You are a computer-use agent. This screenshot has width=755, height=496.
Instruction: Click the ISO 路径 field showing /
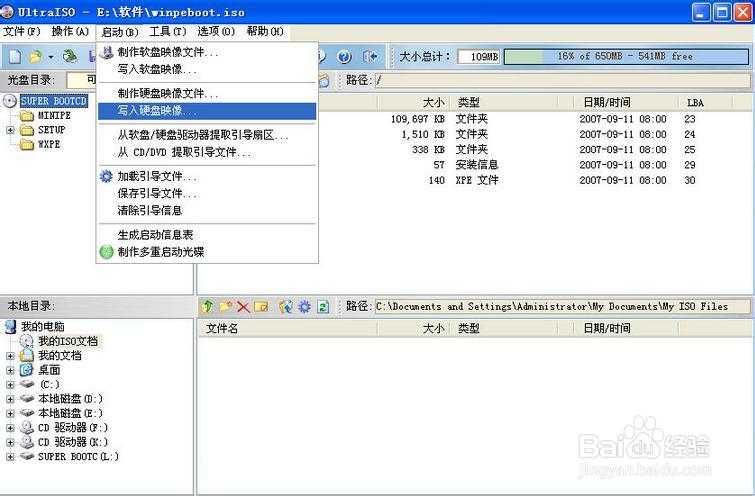tap(562, 80)
